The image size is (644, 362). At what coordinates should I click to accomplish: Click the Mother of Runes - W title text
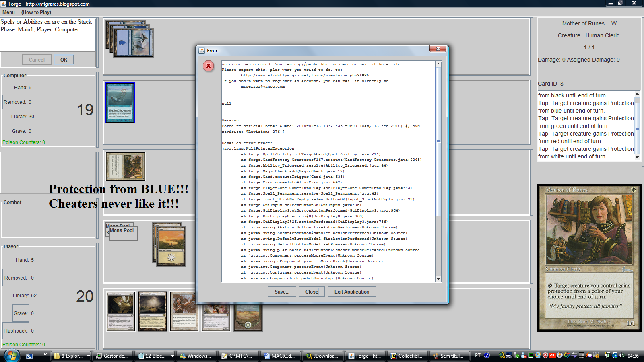(x=589, y=23)
